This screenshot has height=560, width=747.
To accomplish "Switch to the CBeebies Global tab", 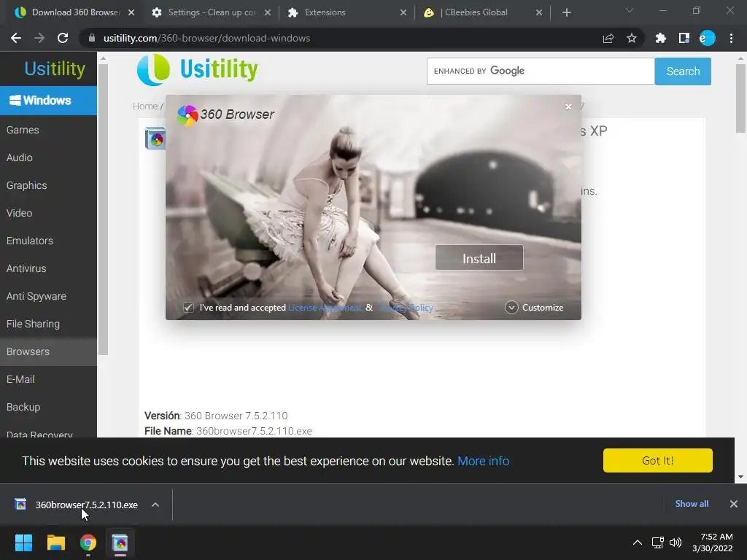I will [x=482, y=12].
